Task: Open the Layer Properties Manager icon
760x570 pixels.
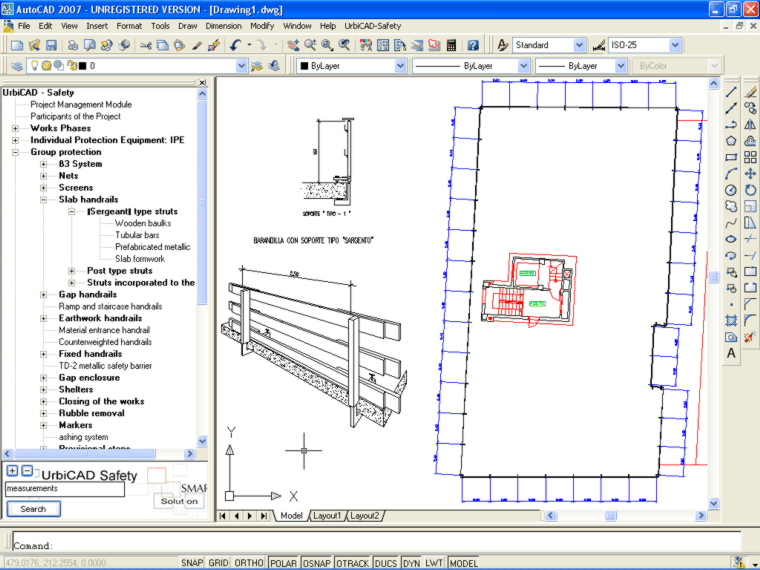Action: pyautogui.click(x=17, y=66)
